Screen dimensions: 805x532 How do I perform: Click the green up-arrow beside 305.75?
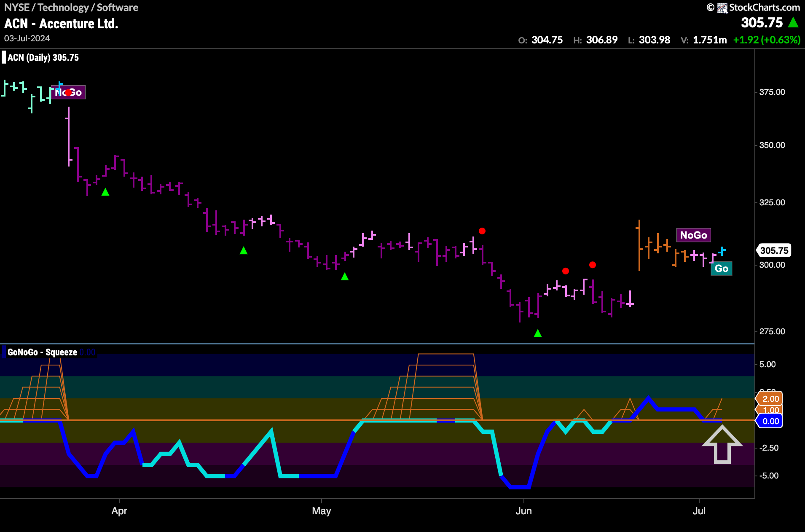tap(793, 22)
